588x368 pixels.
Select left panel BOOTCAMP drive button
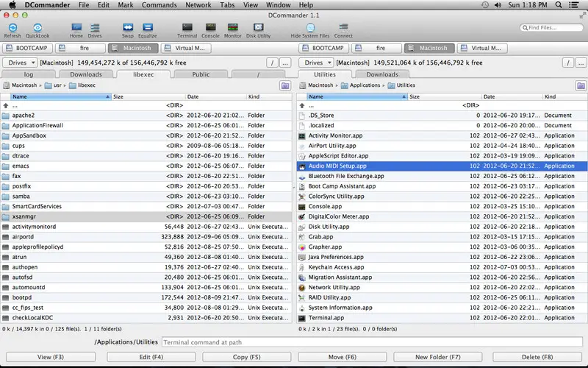point(28,48)
